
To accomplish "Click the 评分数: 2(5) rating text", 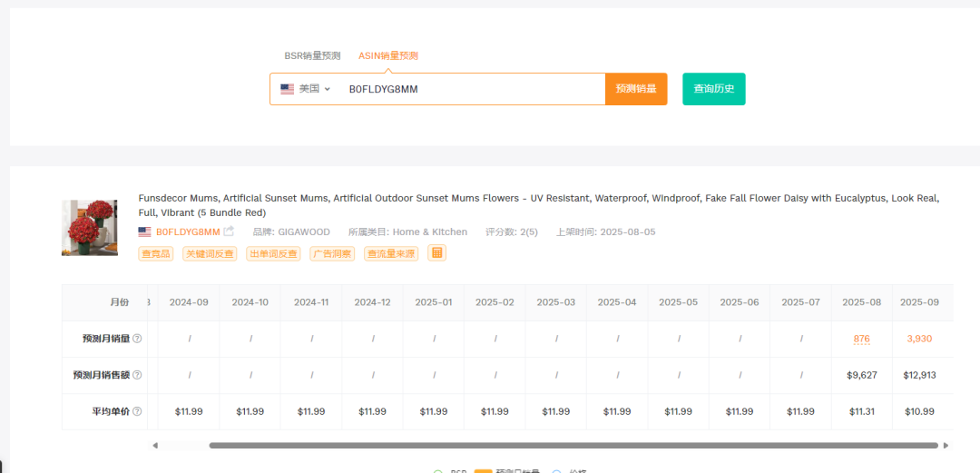I will click(511, 232).
